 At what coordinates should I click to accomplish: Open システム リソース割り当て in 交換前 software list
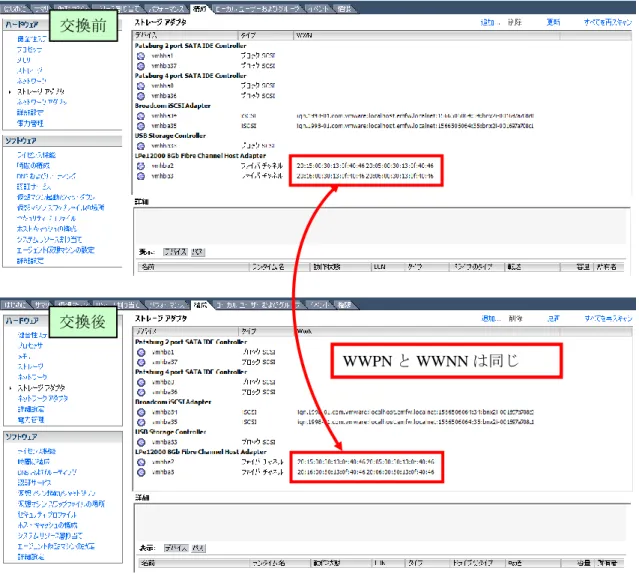[49, 240]
